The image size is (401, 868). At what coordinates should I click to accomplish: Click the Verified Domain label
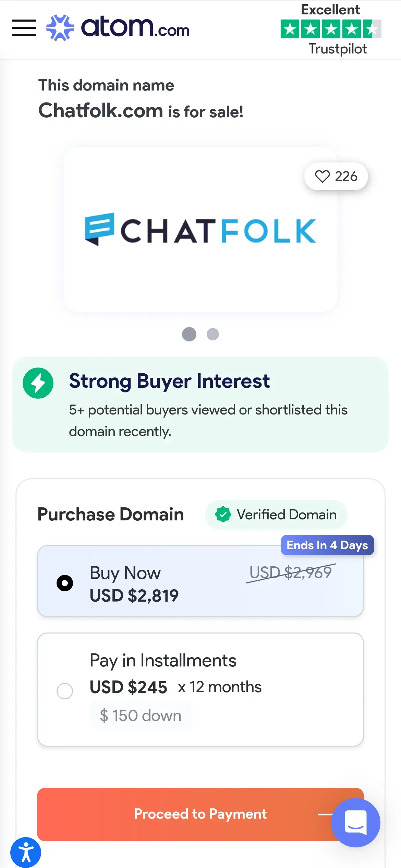point(287,515)
